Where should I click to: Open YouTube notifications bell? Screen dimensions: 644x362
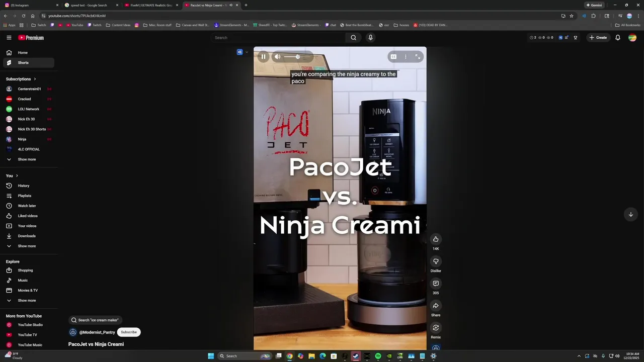pos(618,38)
